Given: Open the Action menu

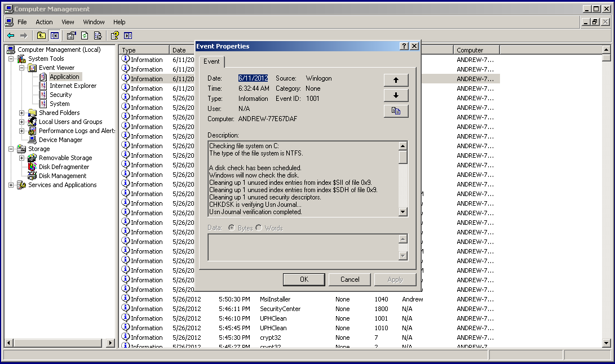Looking at the screenshot, I should pos(44,22).
